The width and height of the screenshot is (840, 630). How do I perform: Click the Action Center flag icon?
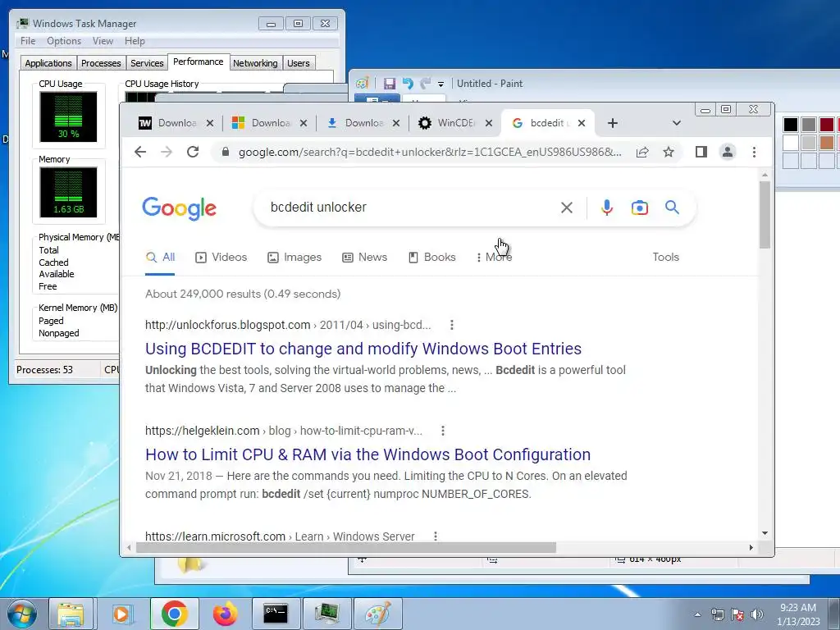tap(737, 614)
